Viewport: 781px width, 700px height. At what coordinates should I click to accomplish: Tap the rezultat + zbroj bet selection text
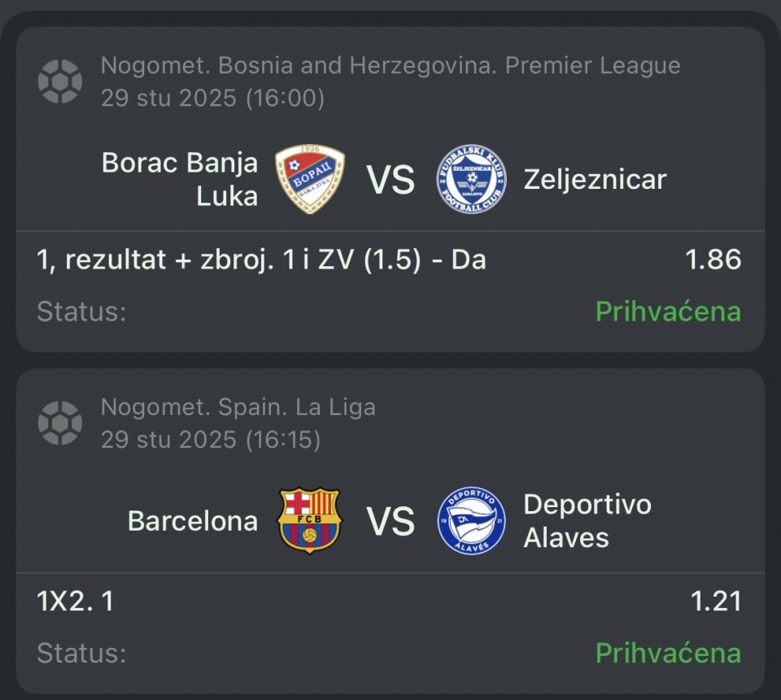tap(261, 260)
